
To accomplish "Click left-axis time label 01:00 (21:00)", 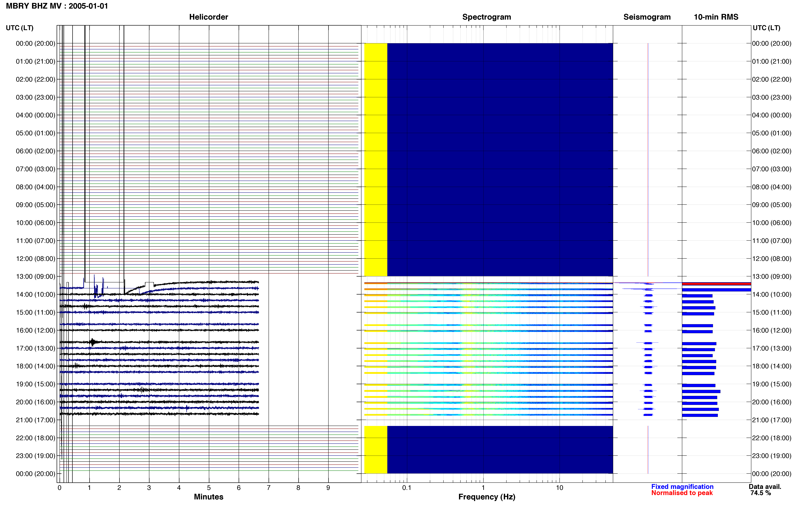I will click(36, 61).
